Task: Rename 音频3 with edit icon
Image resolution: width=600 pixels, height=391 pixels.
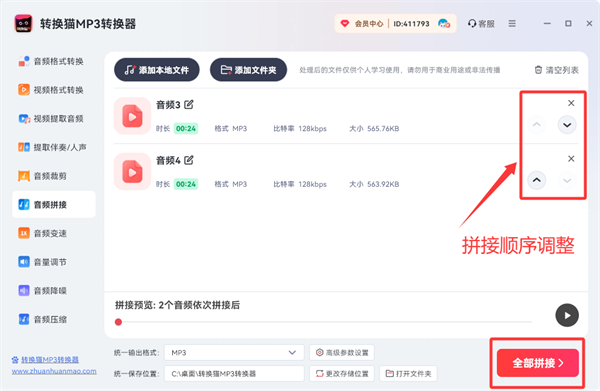Action: [189, 104]
